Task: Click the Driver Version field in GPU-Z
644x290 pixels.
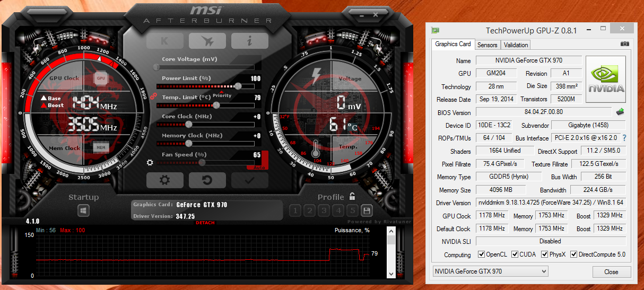Action: (551, 203)
